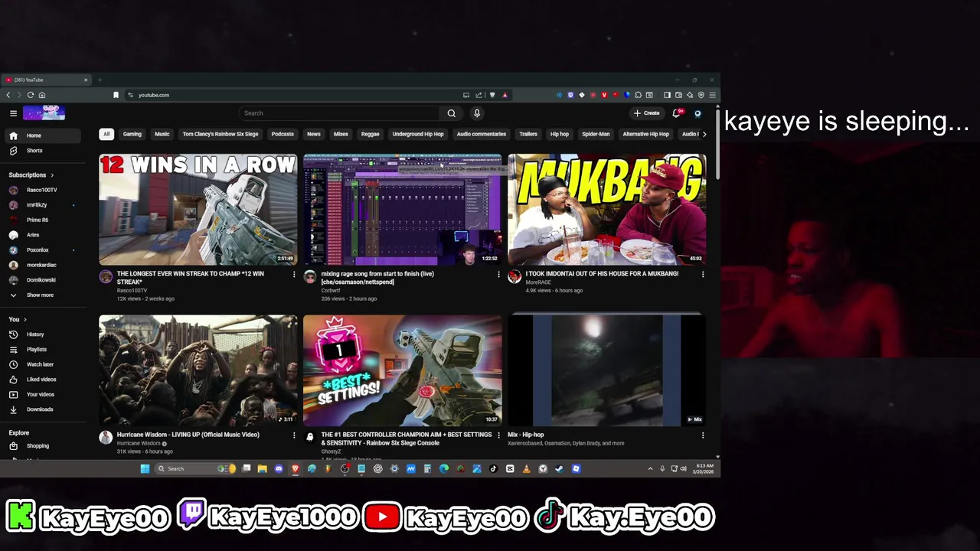Viewport: 980px width, 551px height.
Task: Open the account avatar menu on YouTube
Action: [697, 113]
